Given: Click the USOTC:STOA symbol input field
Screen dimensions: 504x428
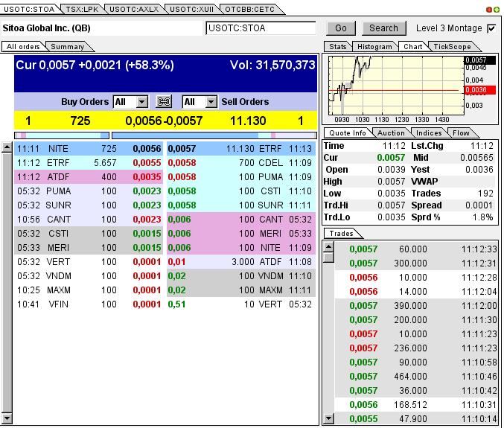Looking at the screenshot, I should tap(261, 28).
